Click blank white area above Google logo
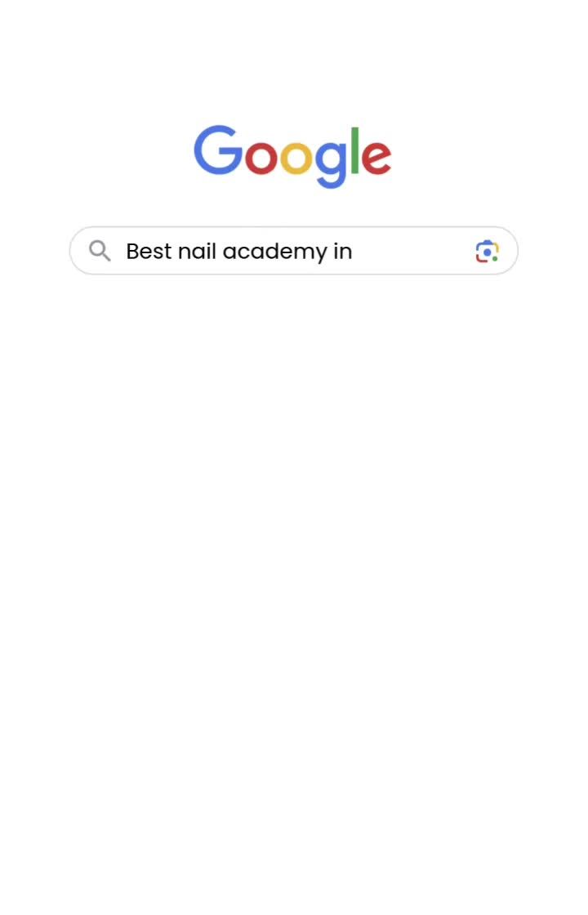The image size is (588, 915). click(294, 58)
